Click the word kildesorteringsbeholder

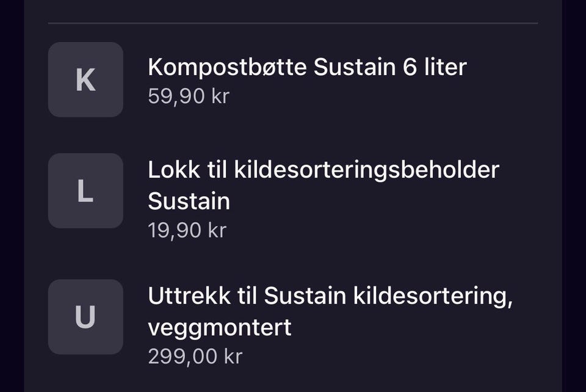tap(367, 170)
